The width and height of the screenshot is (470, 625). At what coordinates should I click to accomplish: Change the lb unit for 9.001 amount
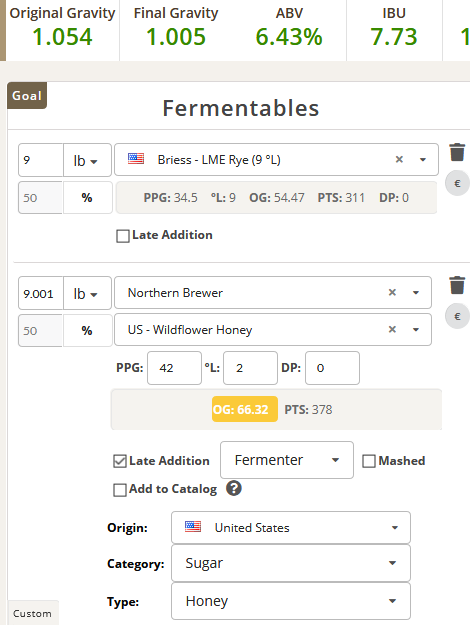87,293
